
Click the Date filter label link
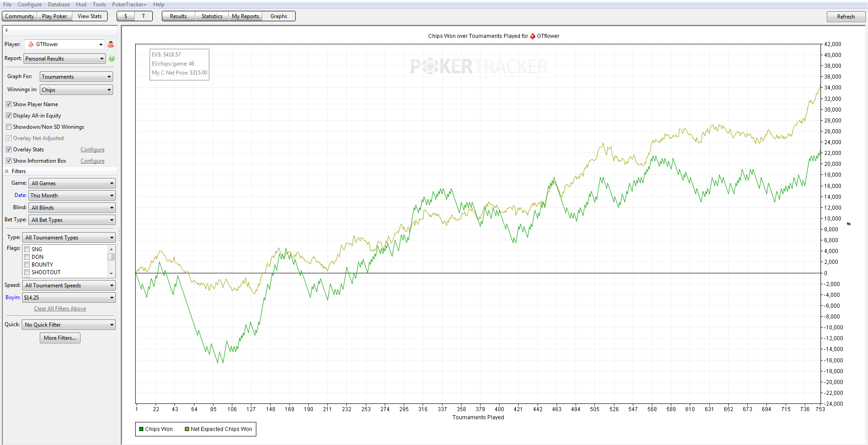pyautogui.click(x=20, y=195)
